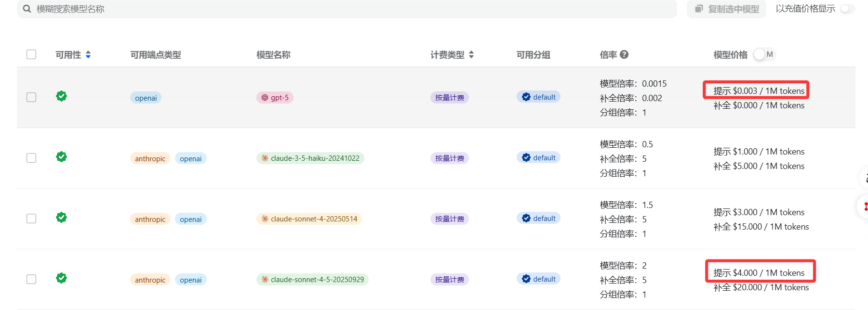Select price text 补全 $0.000 / 1M tokens
Viewport: 868px width, 310px height.
tap(759, 105)
